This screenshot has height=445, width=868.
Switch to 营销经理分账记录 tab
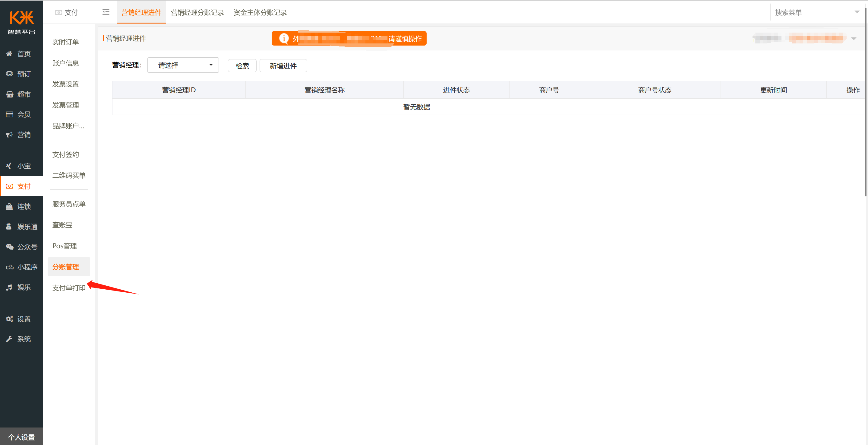pyautogui.click(x=197, y=12)
